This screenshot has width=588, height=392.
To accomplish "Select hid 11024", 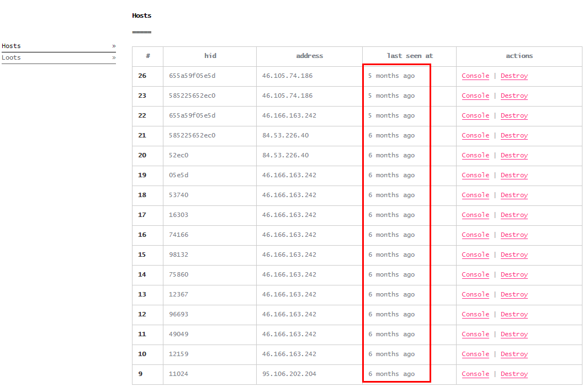I will coord(178,374).
